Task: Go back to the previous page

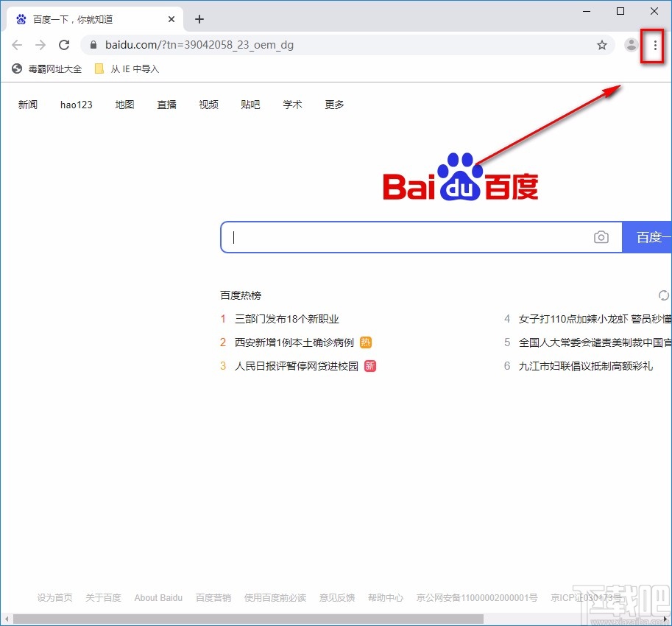Action: tap(17, 45)
